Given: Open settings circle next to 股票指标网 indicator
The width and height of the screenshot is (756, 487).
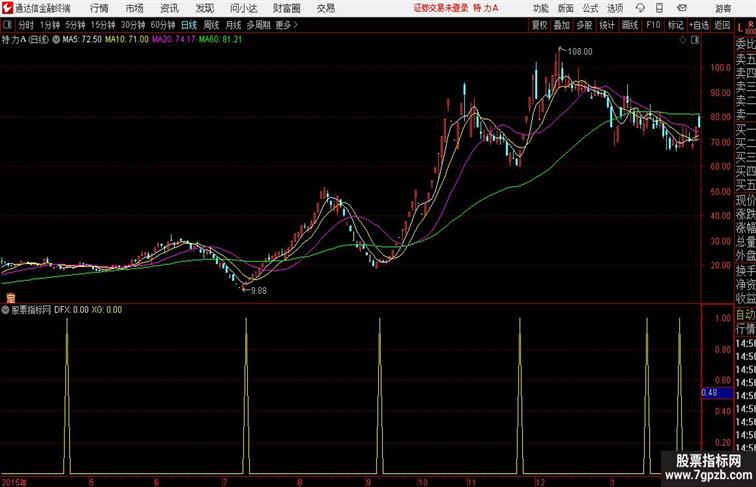Looking at the screenshot, I should click(x=5, y=310).
